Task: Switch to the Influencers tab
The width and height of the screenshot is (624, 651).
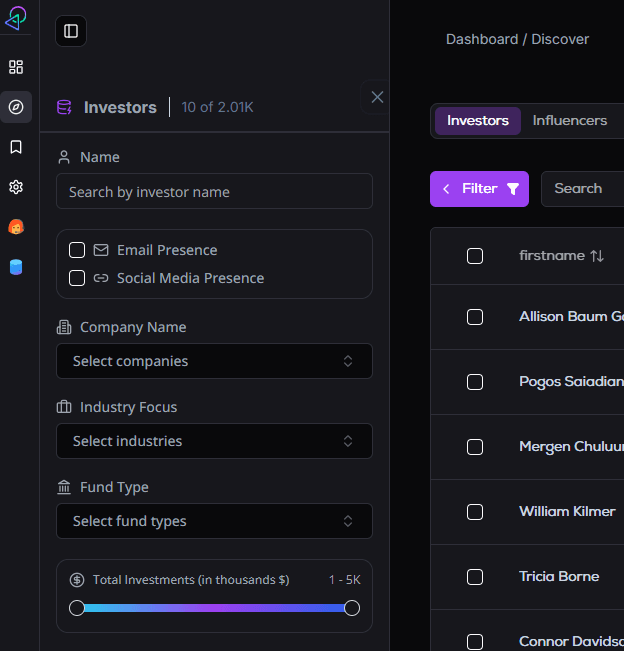Action: click(570, 121)
